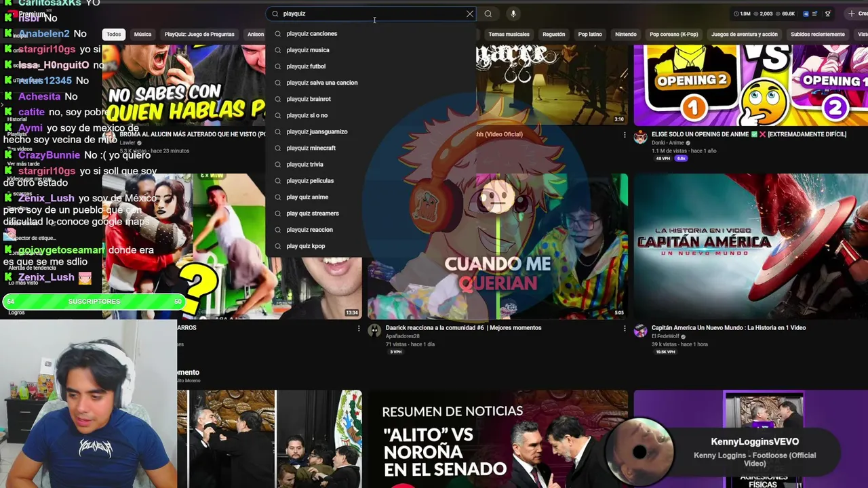Click Donki - Anime channel avatar
This screenshot has height=488, width=868.
(x=640, y=138)
